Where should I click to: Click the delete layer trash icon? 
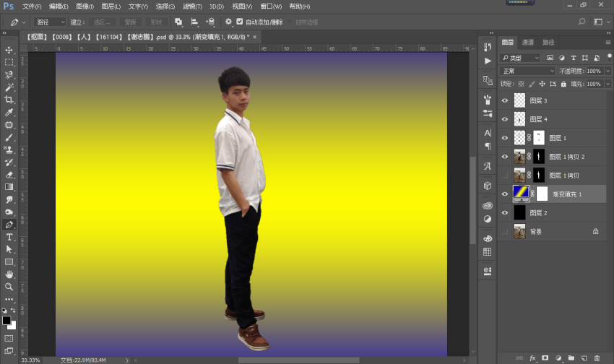coord(597,357)
